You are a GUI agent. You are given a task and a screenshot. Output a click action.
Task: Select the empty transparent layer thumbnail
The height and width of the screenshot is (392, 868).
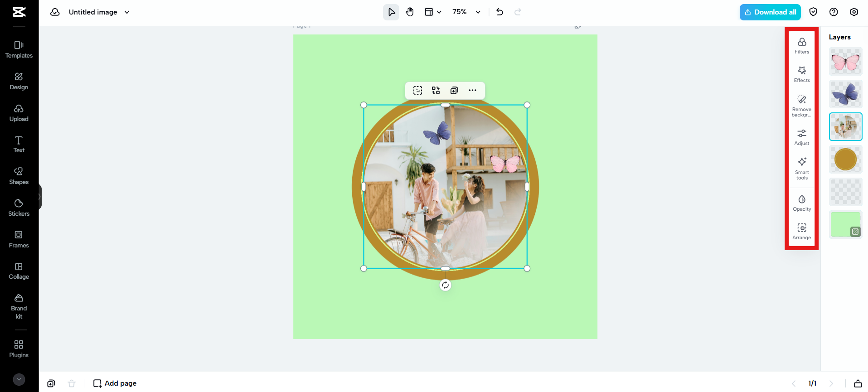click(x=846, y=192)
